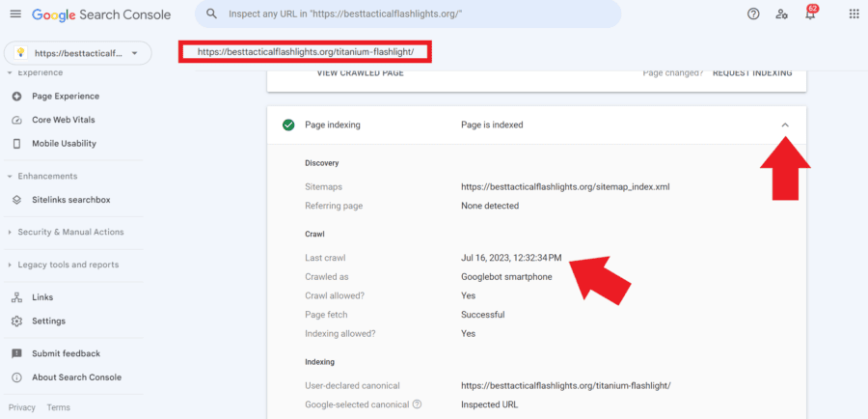The image size is (868, 419).
Task: Click the 'Successful' page fetch value
Action: click(483, 315)
